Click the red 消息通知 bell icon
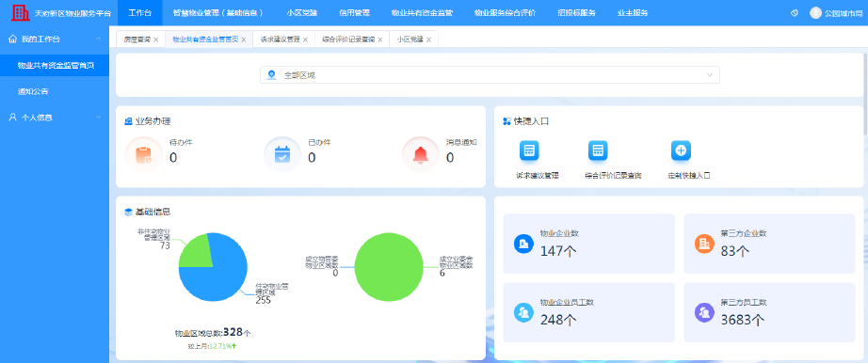 [420, 155]
